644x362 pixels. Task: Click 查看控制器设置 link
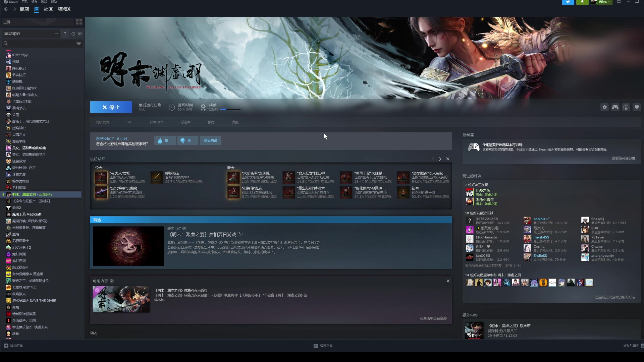pyautogui.click(x=624, y=158)
